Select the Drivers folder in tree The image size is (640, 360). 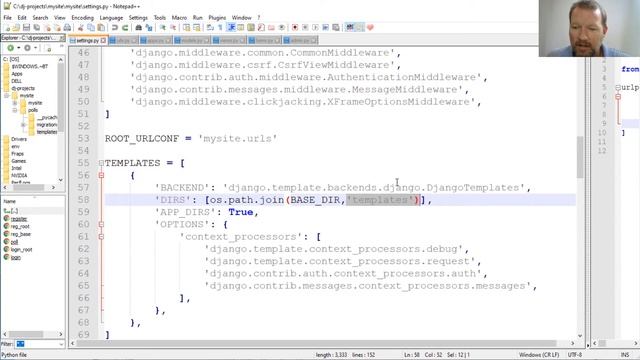(19, 139)
